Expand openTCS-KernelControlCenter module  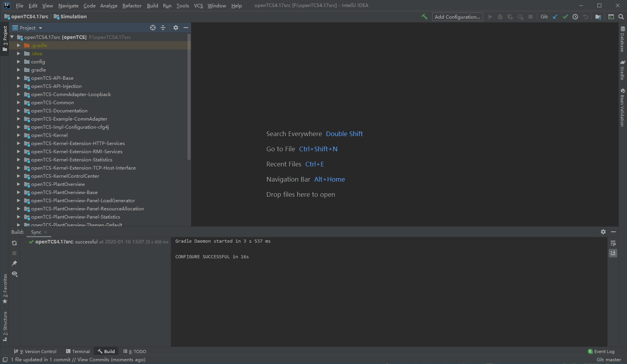click(18, 176)
